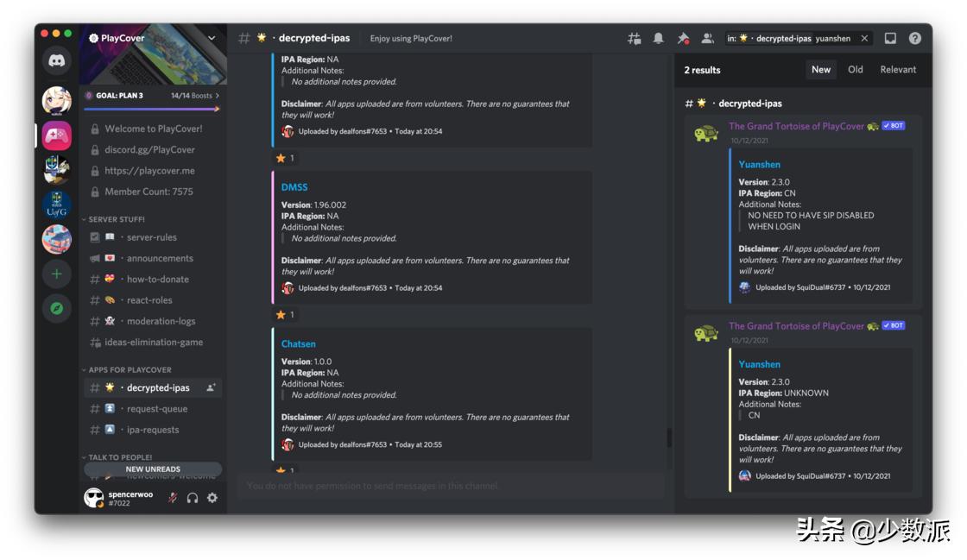Jump to NEW UNREADS
This screenshot has width=967, height=560.
point(153,469)
